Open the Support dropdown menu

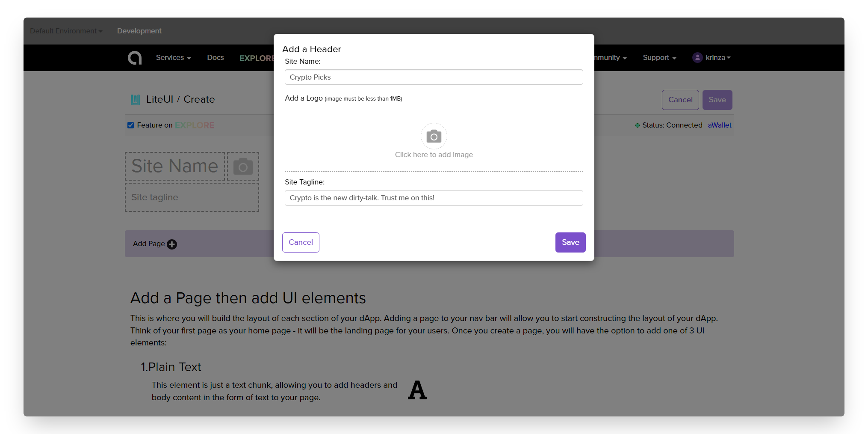coord(659,57)
